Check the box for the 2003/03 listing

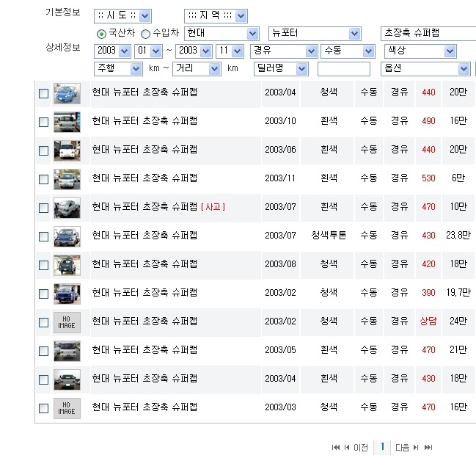coord(44,408)
